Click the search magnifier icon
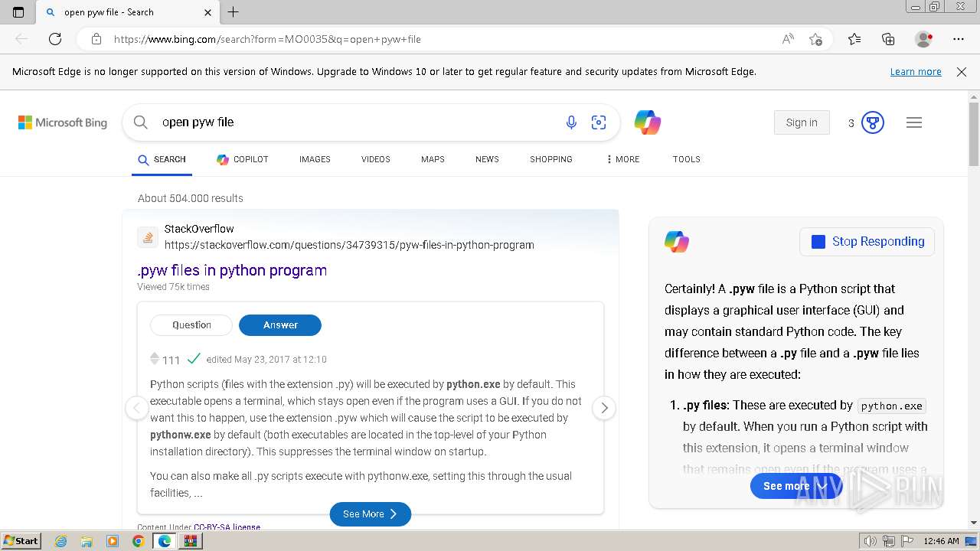This screenshot has width=980, height=551. click(x=140, y=122)
